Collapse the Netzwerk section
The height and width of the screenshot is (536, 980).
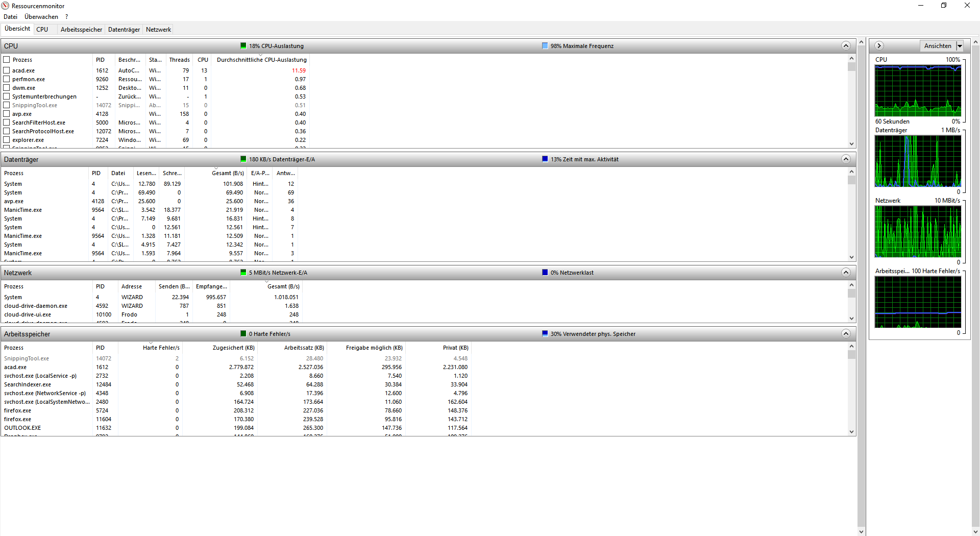846,273
